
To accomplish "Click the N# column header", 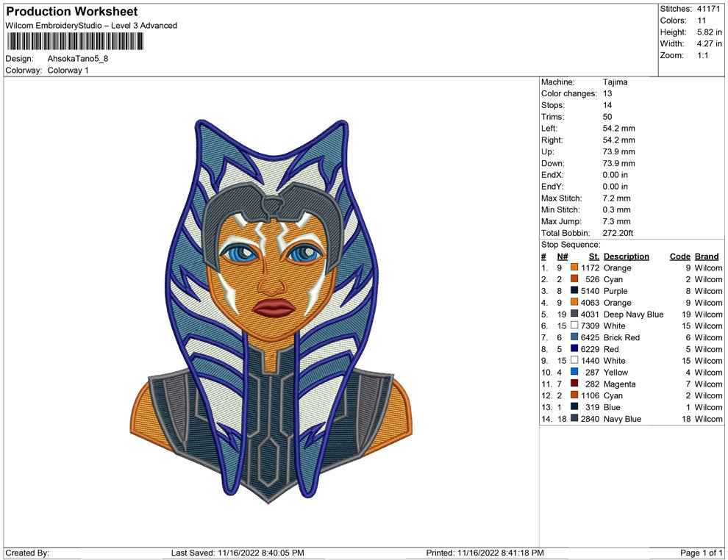I will tap(563, 256).
